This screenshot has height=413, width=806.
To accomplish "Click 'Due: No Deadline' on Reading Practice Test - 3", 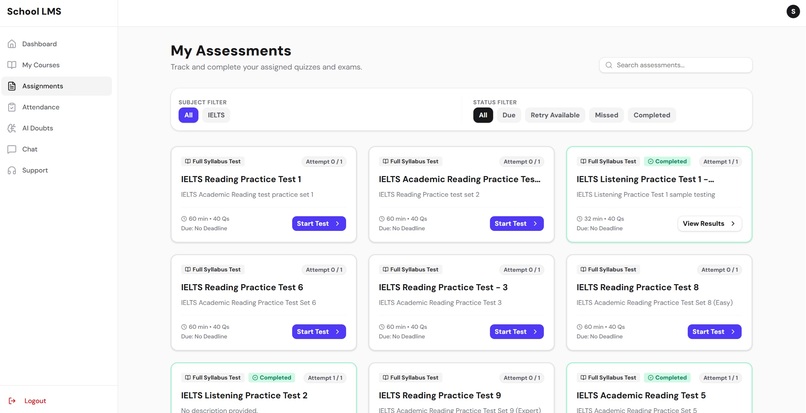I will [x=401, y=336].
